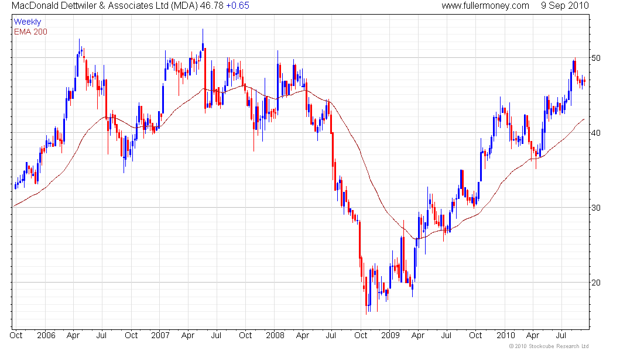Click the y-axis label '20'
The image size is (644, 351).
click(x=595, y=283)
